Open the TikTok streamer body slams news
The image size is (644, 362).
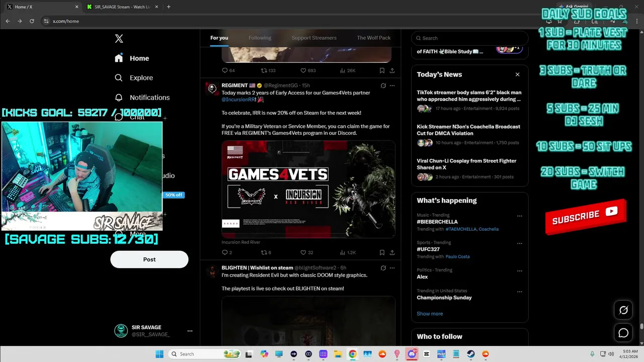(469, 96)
